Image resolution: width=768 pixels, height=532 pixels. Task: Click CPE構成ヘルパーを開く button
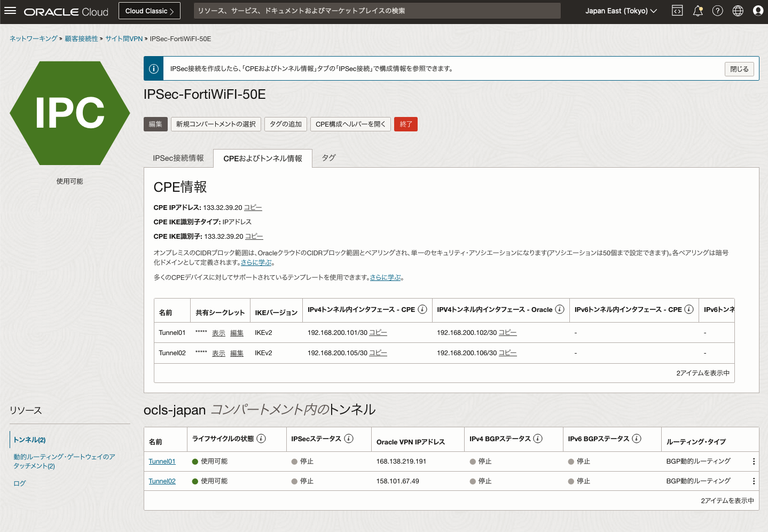click(x=350, y=124)
